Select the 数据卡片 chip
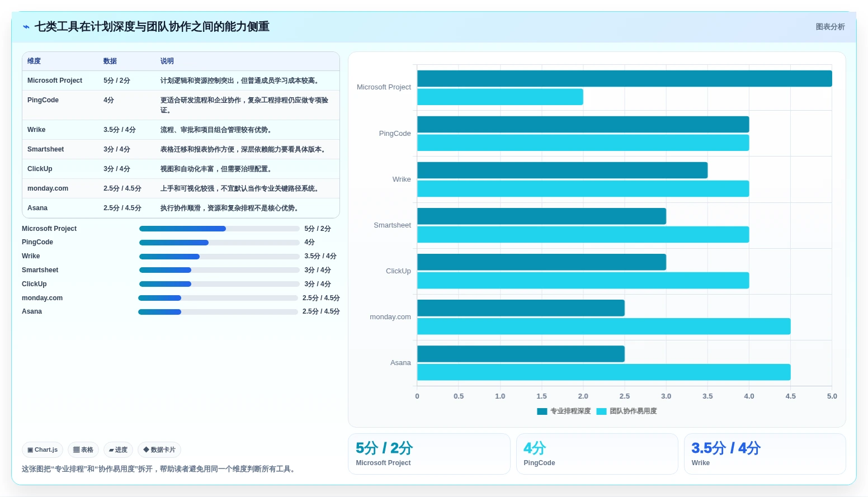868x497 pixels. point(159,449)
